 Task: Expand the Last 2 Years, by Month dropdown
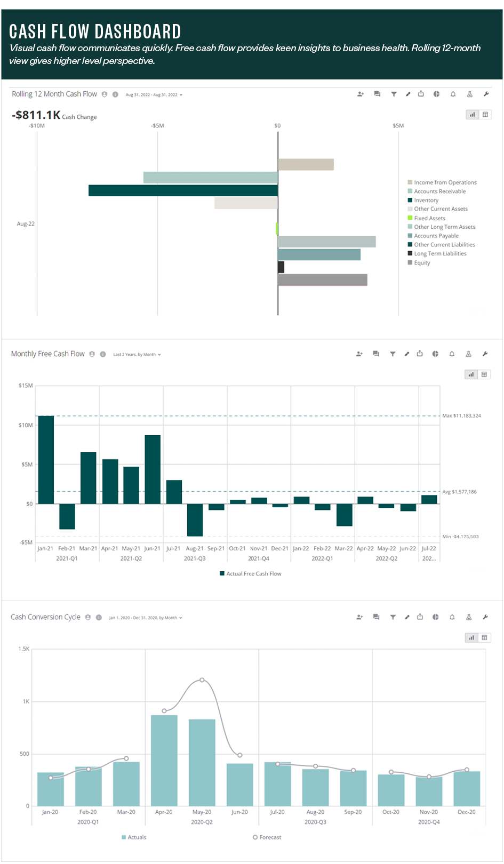pyautogui.click(x=137, y=355)
